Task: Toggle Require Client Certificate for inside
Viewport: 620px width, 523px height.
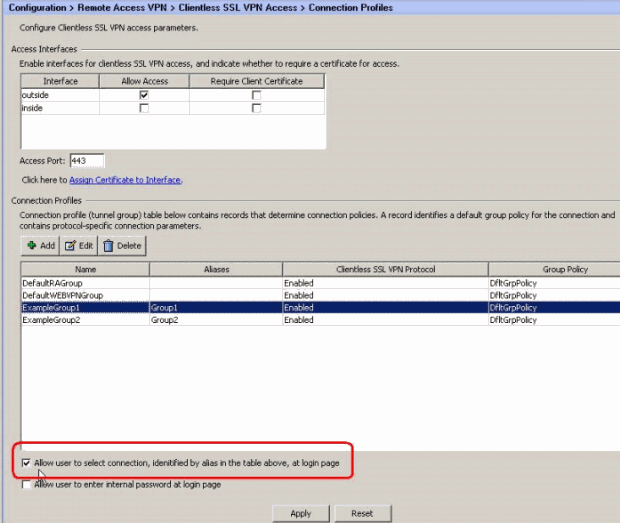Action: [x=256, y=108]
